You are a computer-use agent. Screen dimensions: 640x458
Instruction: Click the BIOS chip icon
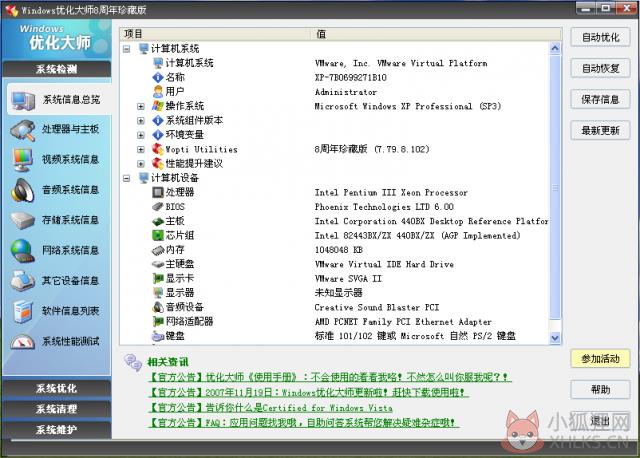tap(158, 207)
